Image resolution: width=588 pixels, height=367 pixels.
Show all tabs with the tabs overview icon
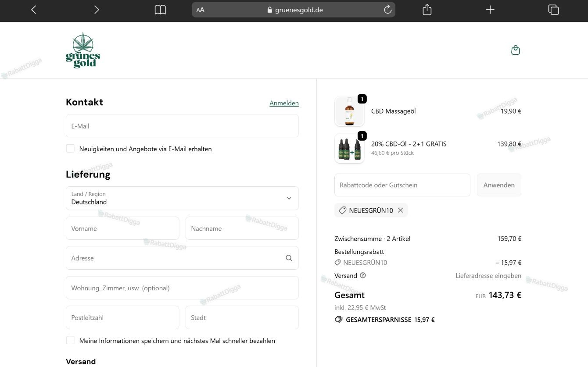point(553,10)
